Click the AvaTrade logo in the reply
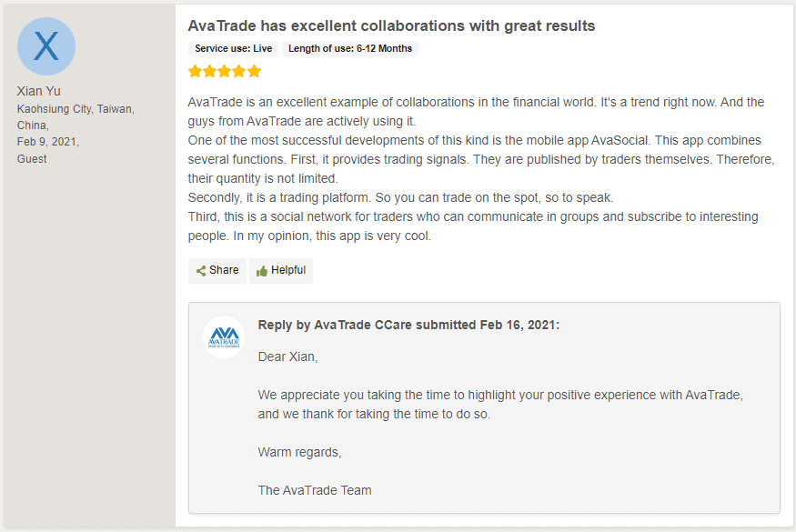Screen dimensions: 796x532 (x=224, y=337)
